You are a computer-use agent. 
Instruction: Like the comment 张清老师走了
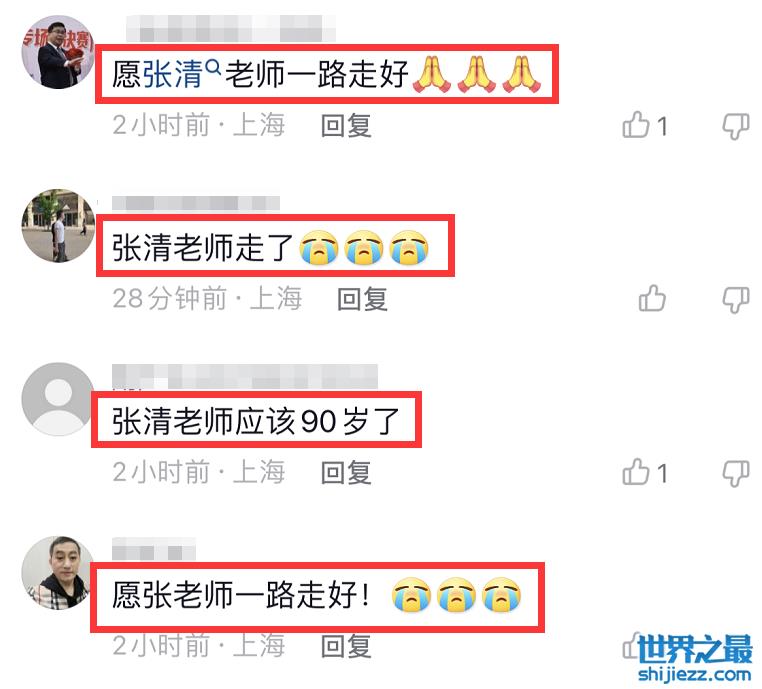coord(652,298)
